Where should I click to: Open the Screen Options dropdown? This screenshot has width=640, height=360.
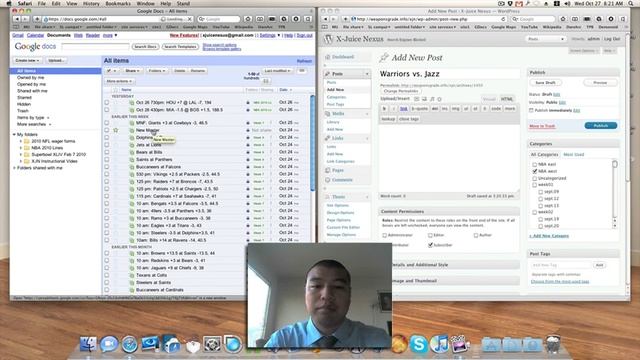pos(584,51)
